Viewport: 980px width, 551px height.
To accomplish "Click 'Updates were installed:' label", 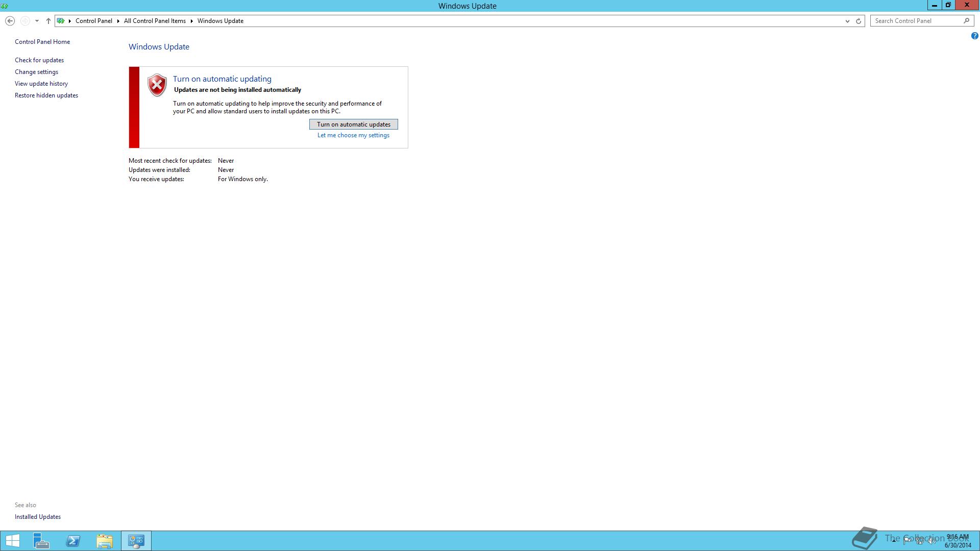I will pos(159,170).
